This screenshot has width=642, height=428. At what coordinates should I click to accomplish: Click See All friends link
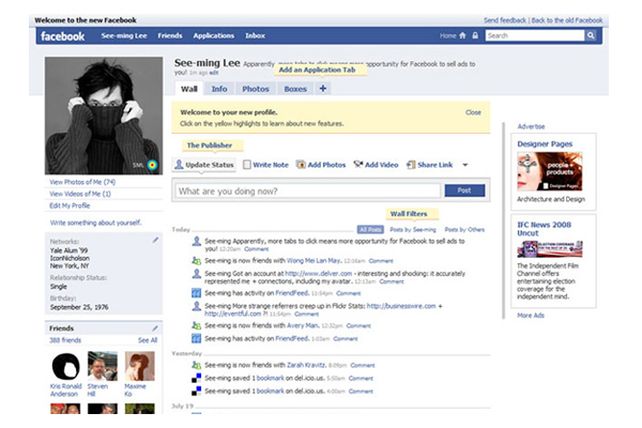pos(147,340)
